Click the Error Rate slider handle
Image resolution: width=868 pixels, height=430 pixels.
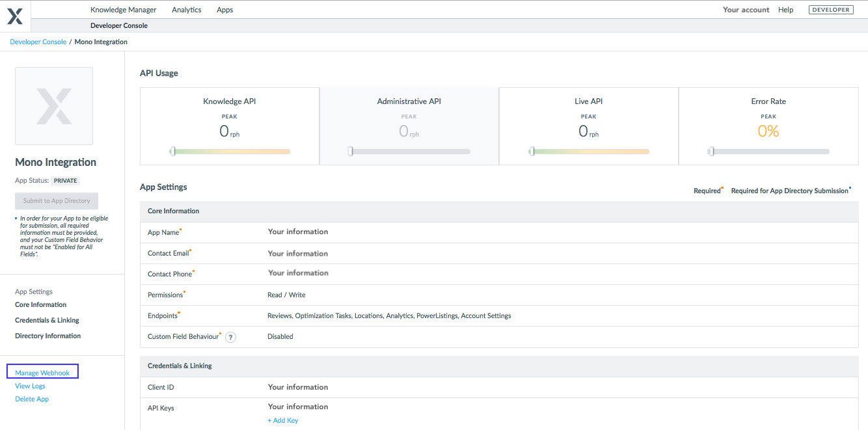(x=712, y=152)
